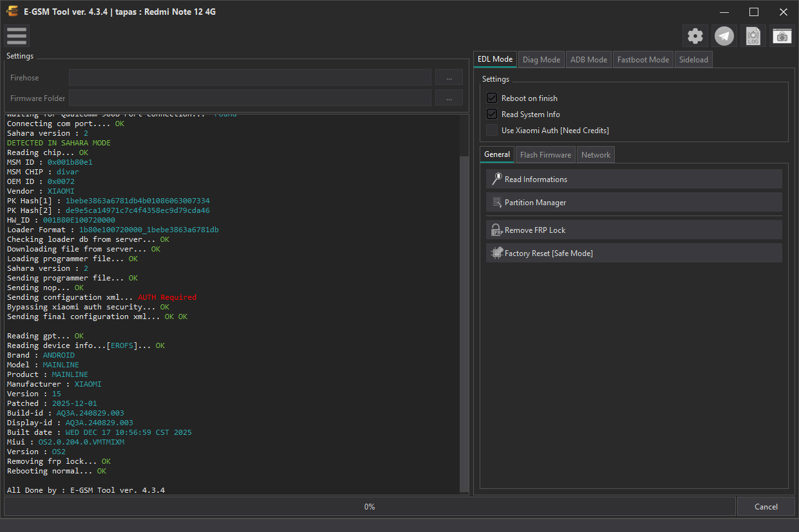
Task: Click the red 'AUTH Required' log text
Action: point(167,297)
